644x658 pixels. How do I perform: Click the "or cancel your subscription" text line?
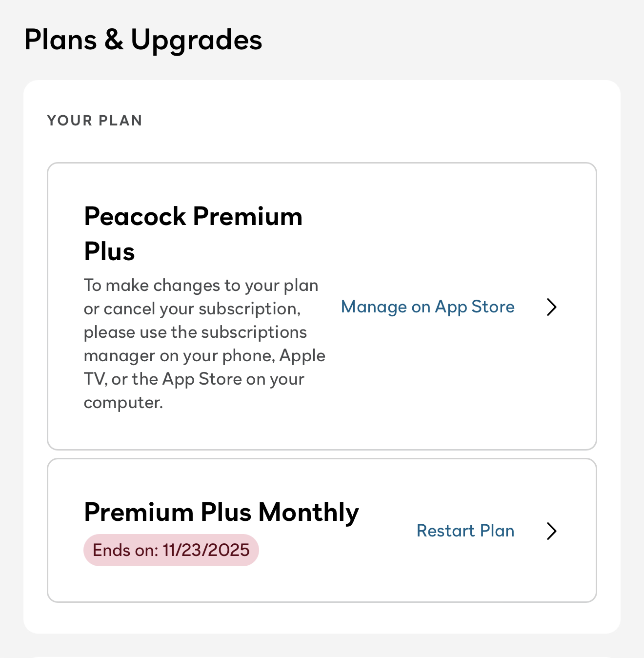point(192,308)
